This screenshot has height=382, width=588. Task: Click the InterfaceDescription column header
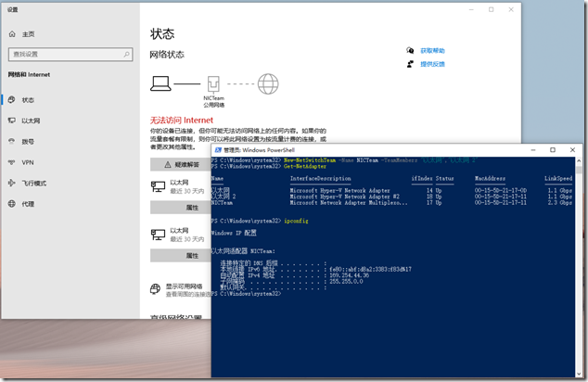coord(321,178)
